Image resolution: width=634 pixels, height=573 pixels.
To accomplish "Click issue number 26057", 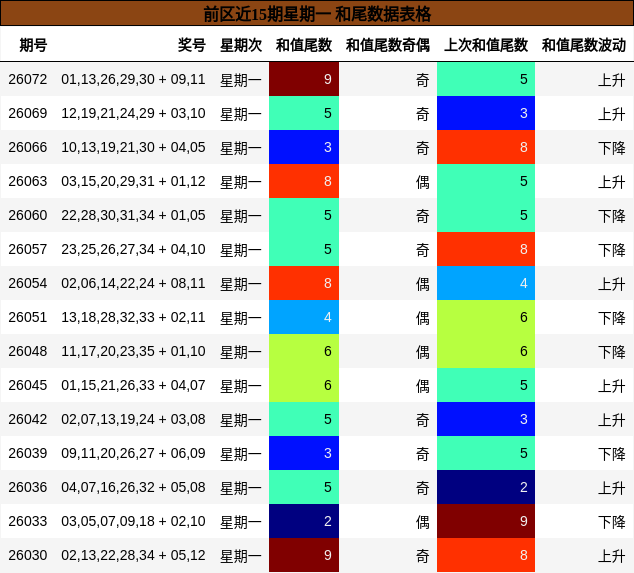I will click(28, 249).
